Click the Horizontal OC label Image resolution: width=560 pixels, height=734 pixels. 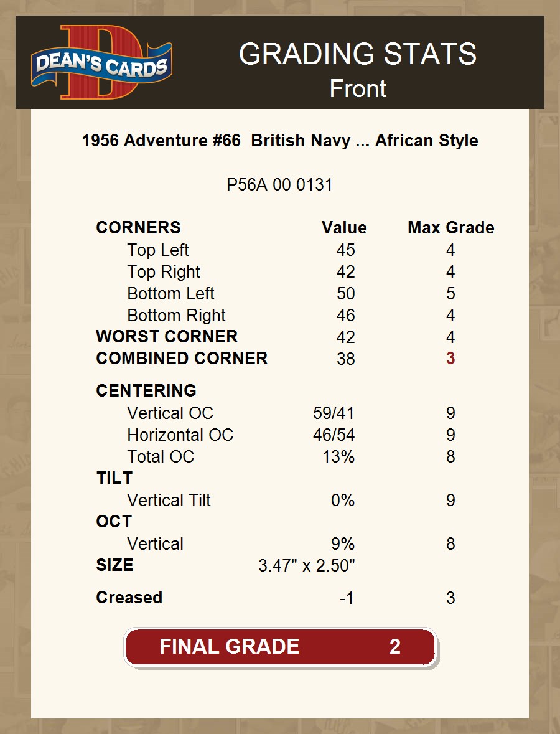coord(180,435)
